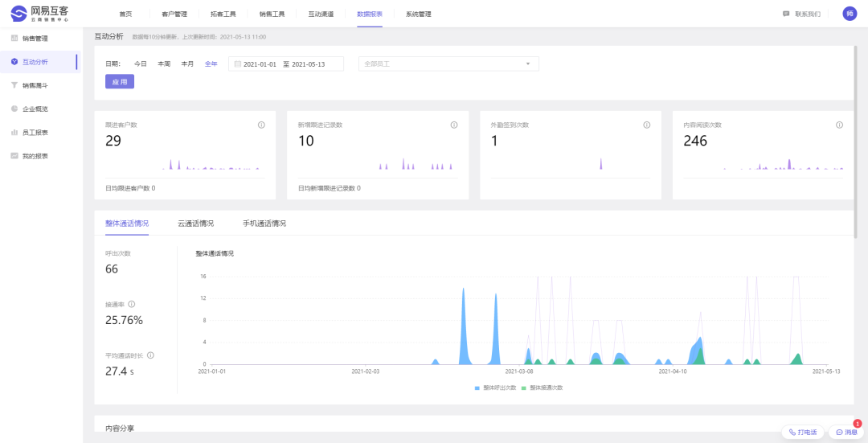Go to 企业概览 in the sidebar
Screen dimensions: 868x443
[x=35, y=109]
